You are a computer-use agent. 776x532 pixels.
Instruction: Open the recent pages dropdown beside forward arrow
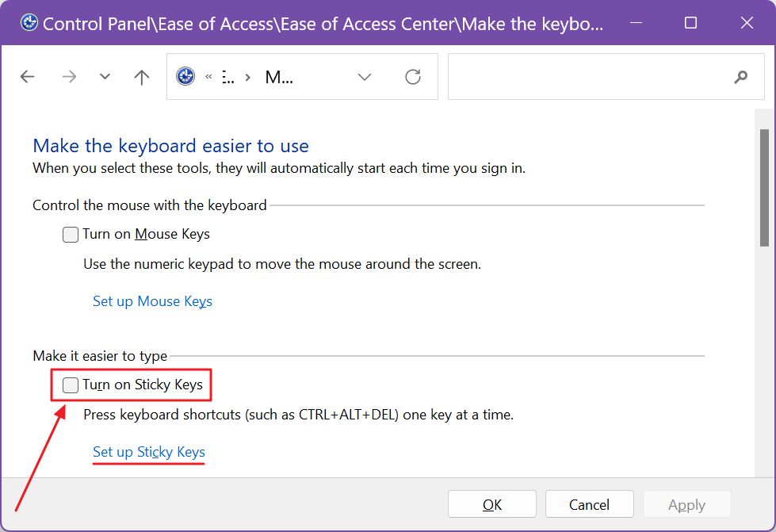point(104,76)
